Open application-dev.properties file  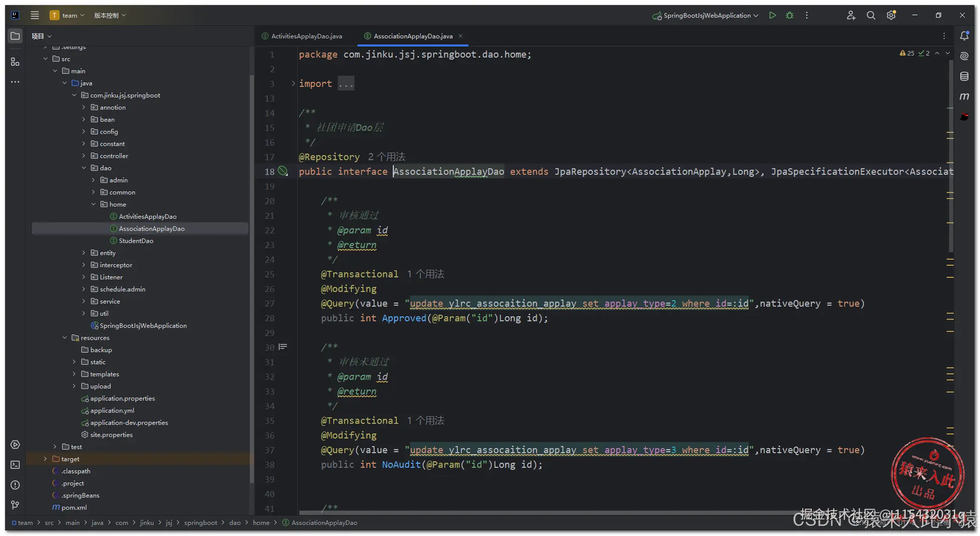pos(125,422)
